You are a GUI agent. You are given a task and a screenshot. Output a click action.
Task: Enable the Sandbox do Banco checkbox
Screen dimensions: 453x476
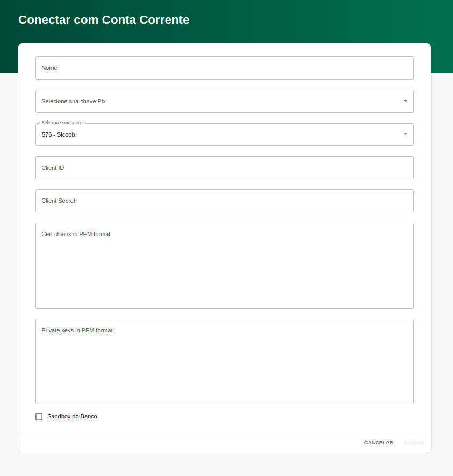click(39, 416)
